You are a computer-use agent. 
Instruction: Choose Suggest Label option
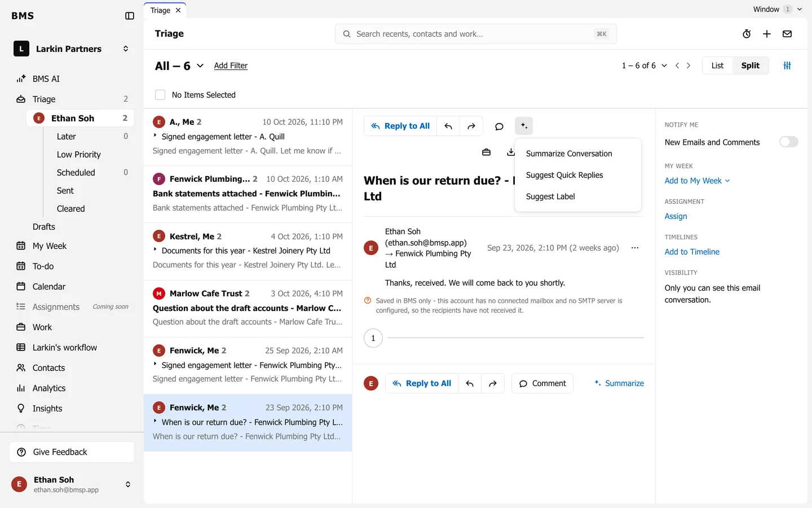pyautogui.click(x=578, y=196)
